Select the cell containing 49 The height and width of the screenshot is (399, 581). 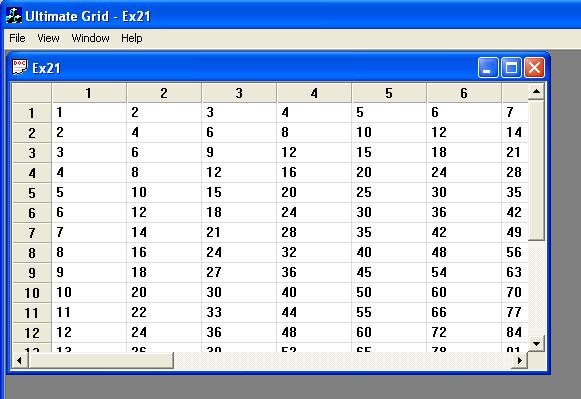tap(515, 232)
